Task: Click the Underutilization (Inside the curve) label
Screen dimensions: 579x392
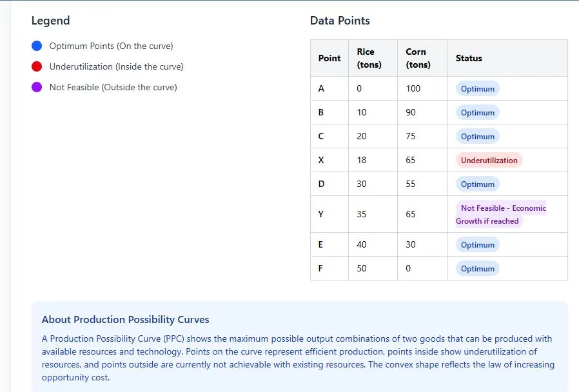Action: click(116, 67)
